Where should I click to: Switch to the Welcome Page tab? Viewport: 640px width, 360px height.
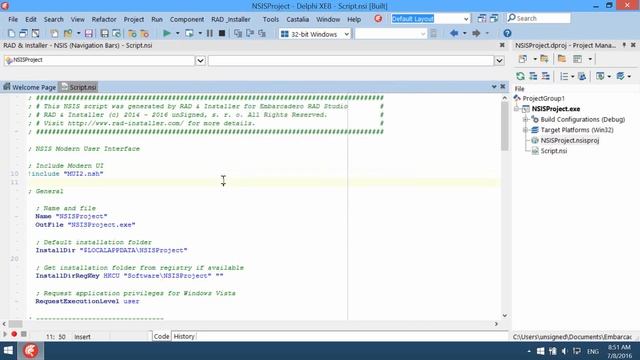pyautogui.click(x=29, y=87)
